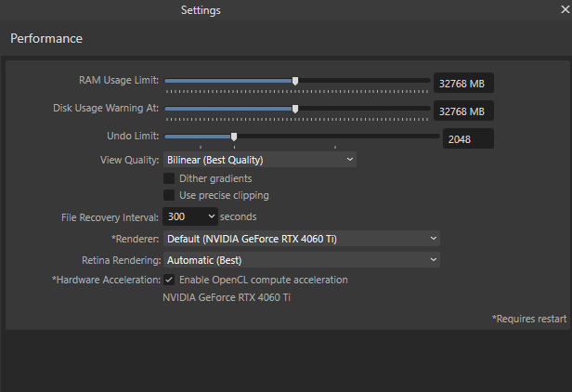Click the Requires restart note
The width and height of the screenshot is (572, 392).
click(529, 319)
